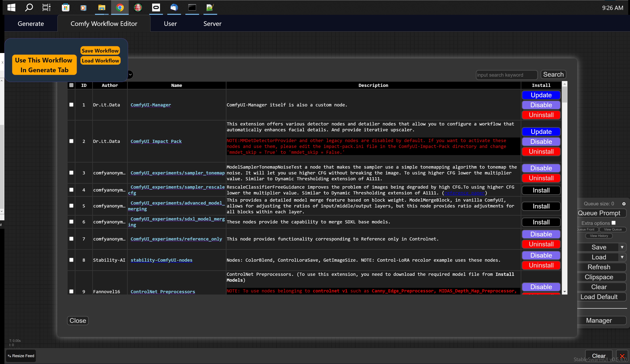
Task: Click inside the search keyword input field
Action: click(507, 75)
